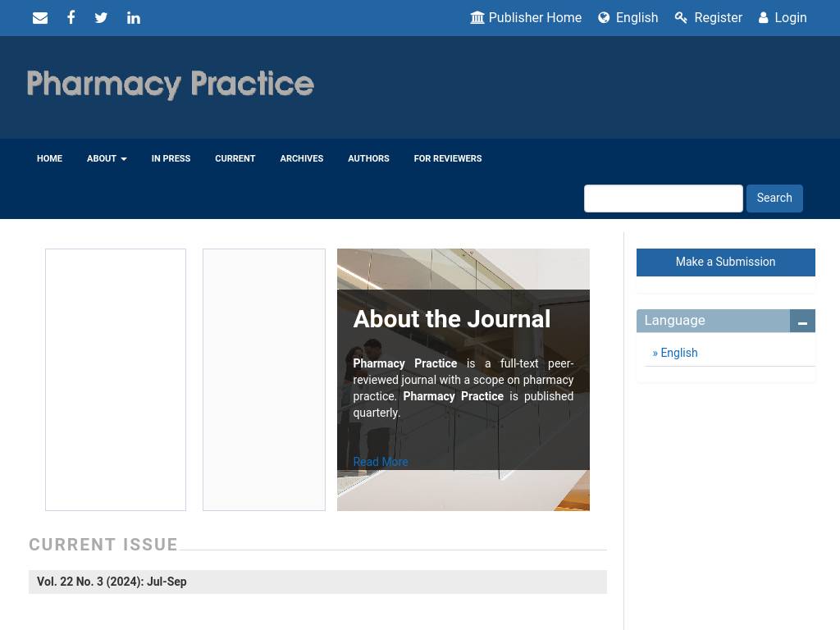
Task: Collapse the Language sidebar block
Action: tap(802, 322)
